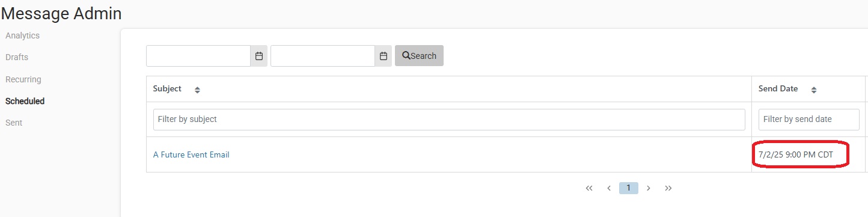Sort by Send Date column arrows
Screen dimensions: 868x217
click(x=814, y=90)
